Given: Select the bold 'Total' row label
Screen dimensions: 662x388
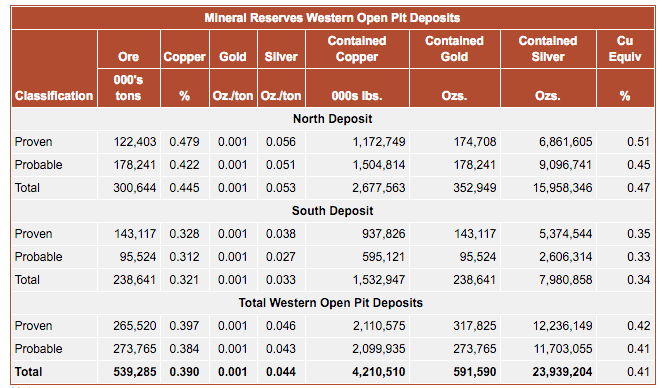Looking at the screenshot, I should pyautogui.click(x=28, y=372).
